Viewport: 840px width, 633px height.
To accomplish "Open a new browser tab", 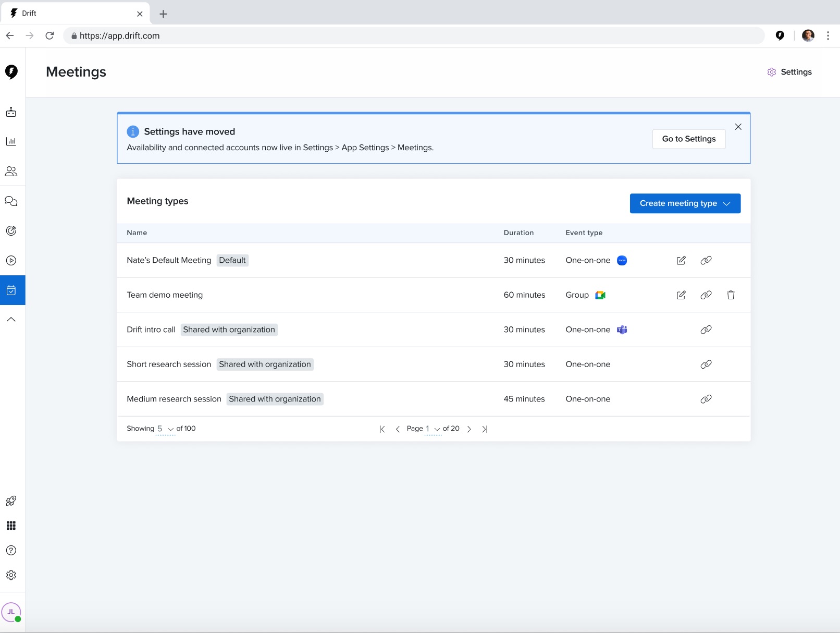I will (x=163, y=14).
